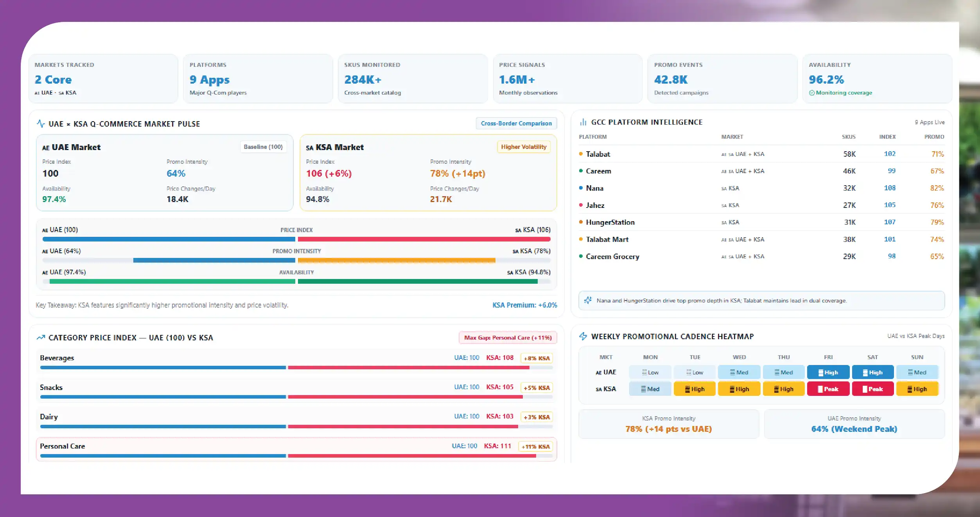Click the Category Price Index trend icon
Image resolution: width=980 pixels, height=517 pixels.
(x=41, y=337)
